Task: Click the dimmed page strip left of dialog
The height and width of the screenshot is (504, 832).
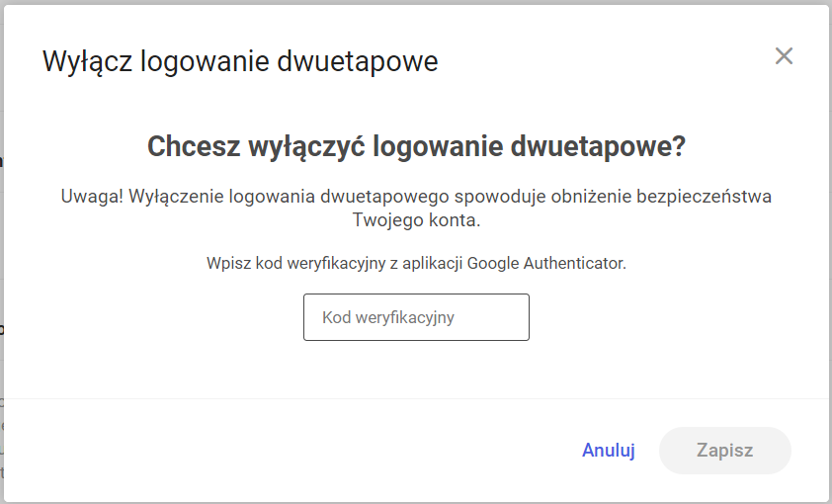Action: tap(2, 252)
